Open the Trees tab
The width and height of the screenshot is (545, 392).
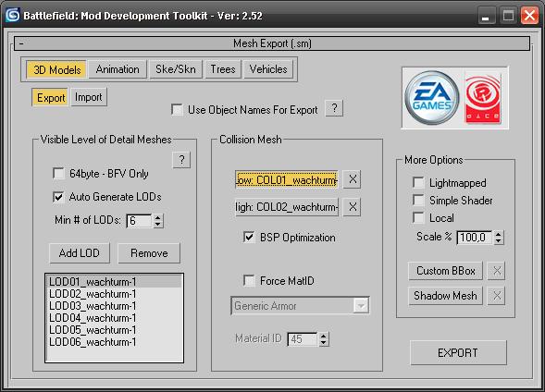pyautogui.click(x=223, y=69)
